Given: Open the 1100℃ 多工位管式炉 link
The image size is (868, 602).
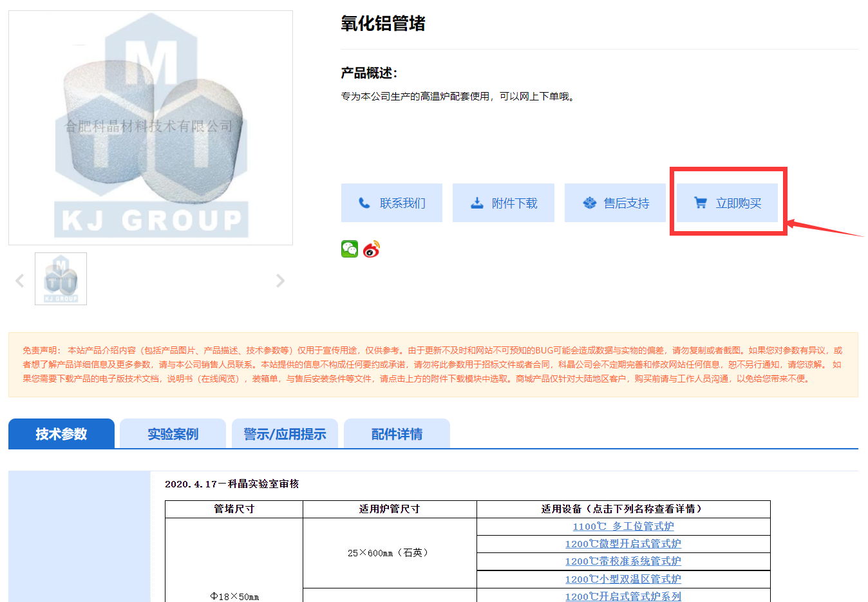Looking at the screenshot, I should point(623,527).
